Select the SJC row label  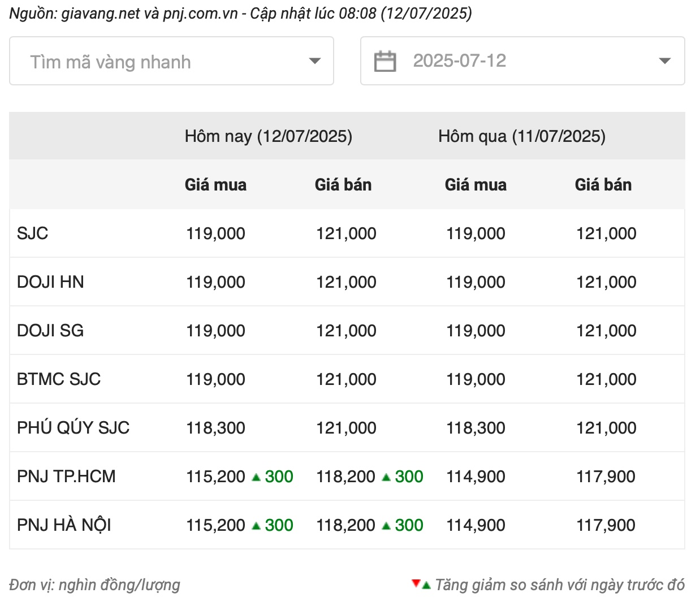pos(33,233)
